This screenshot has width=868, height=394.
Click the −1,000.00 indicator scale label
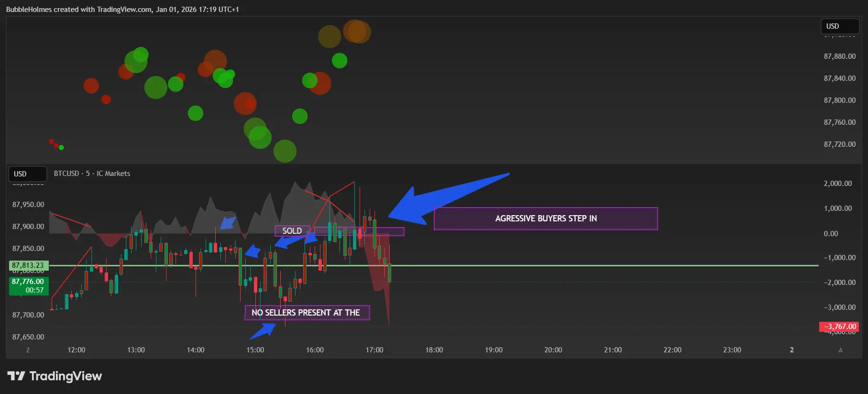click(839, 258)
